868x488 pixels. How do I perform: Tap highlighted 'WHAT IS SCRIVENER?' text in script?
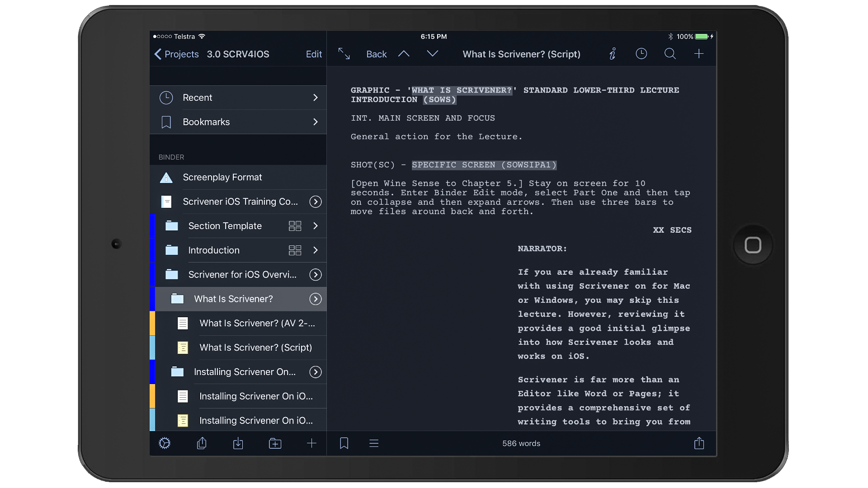coord(462,90)
